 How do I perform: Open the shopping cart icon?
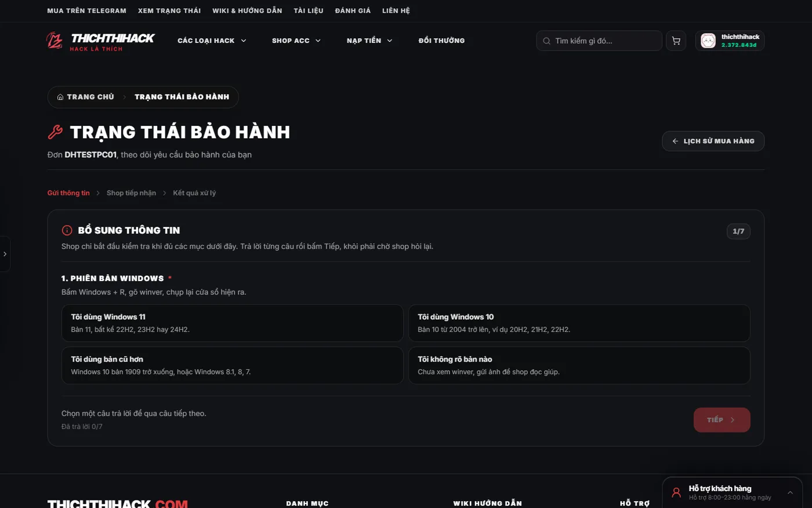[676, 41]
